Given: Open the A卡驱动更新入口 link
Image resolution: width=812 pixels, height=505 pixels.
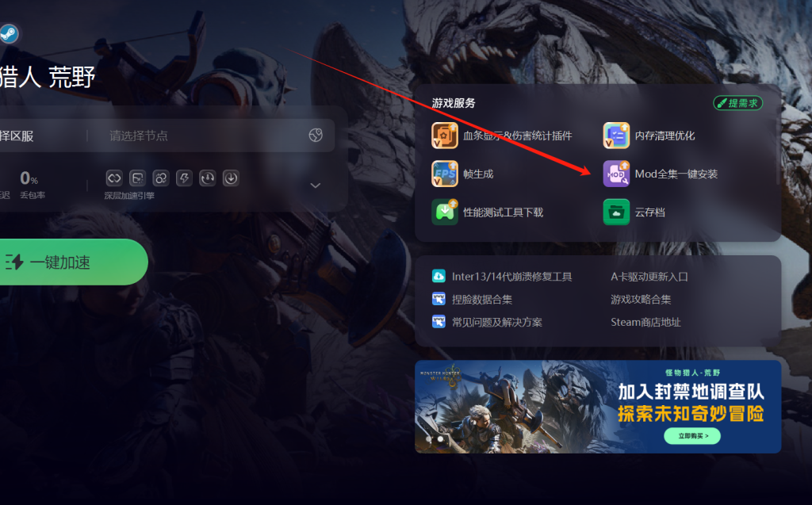Looking at the screenshot, I should click(x=649, y=277).
